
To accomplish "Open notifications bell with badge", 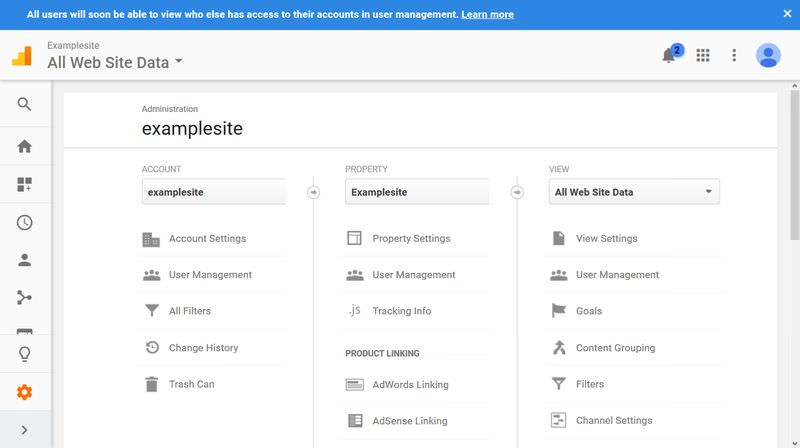I will [669, 55].
